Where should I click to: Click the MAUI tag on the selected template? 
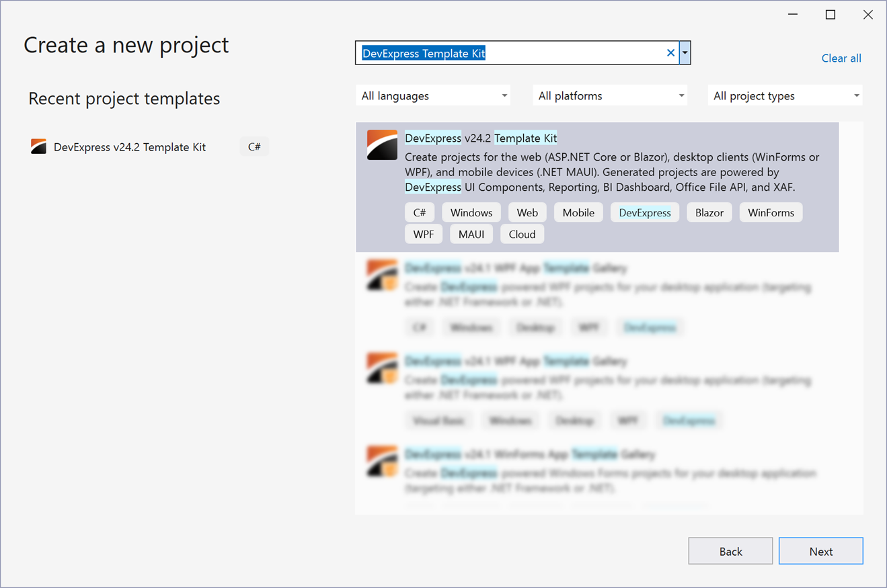(471, 234)
